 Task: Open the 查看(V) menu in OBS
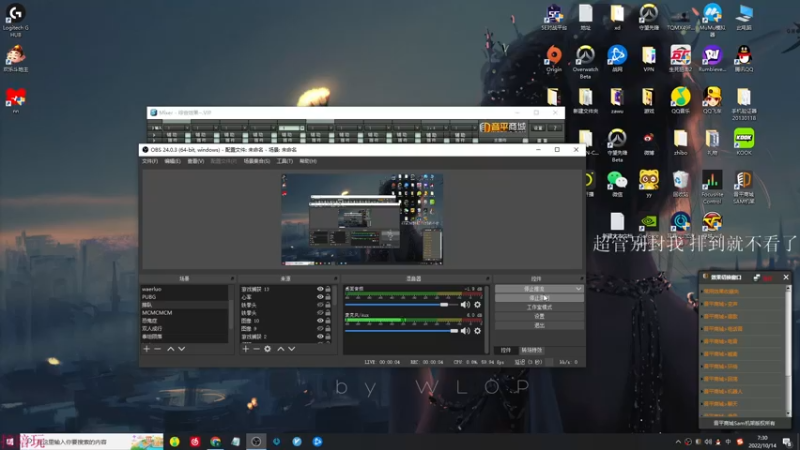pyautogui.click(x=195, y=161)
